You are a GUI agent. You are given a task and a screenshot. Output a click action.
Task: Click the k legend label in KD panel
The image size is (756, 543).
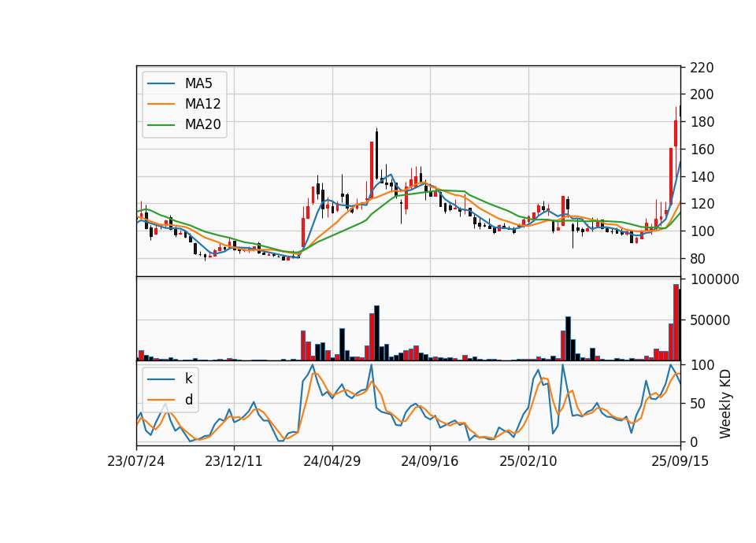188,379
